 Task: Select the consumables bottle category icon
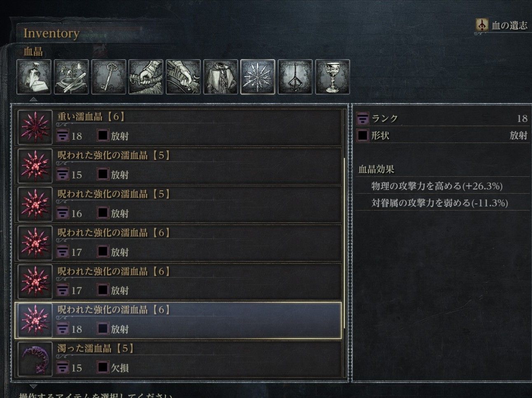click(34, 77)
